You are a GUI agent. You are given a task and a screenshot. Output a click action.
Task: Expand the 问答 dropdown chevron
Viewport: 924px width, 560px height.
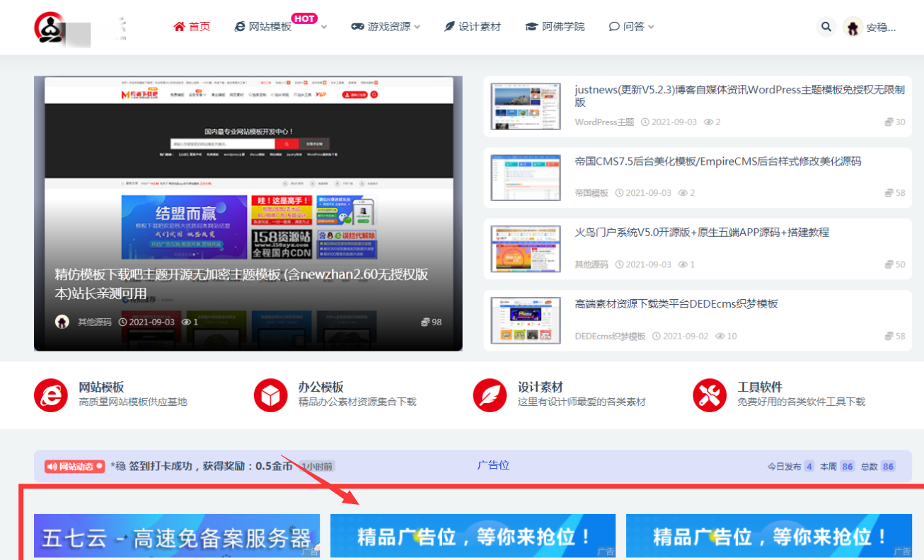(x=651, y=27)
